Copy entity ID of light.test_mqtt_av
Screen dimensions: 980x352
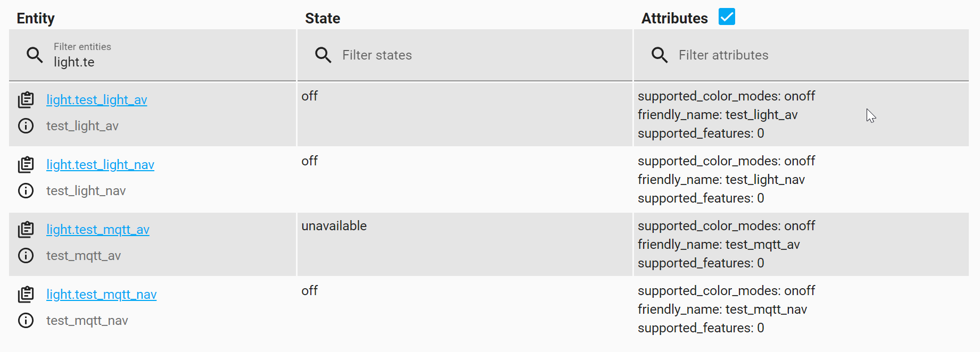coord(26,229)
